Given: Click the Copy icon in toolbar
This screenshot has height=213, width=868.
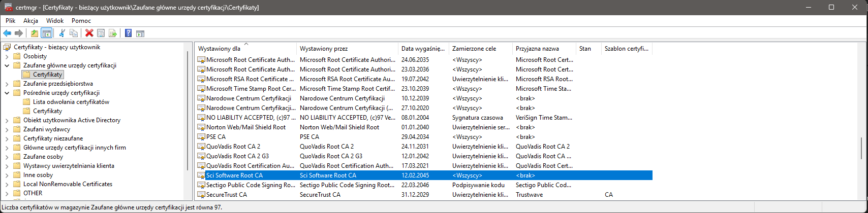Looking at the screenshot, I should click(x=74, y=33).
